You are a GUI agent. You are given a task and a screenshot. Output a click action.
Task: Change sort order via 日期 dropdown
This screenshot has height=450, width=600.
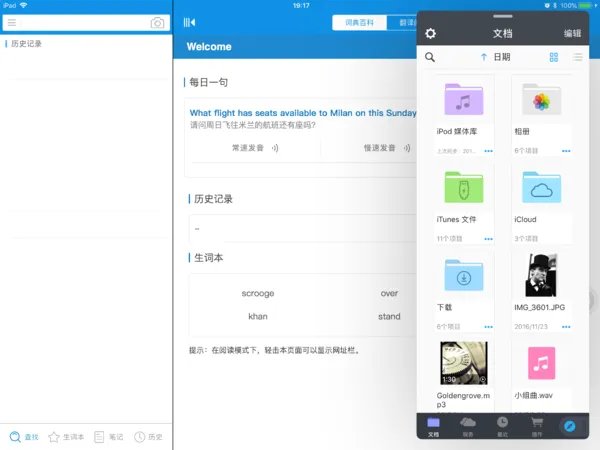(496, 57)
